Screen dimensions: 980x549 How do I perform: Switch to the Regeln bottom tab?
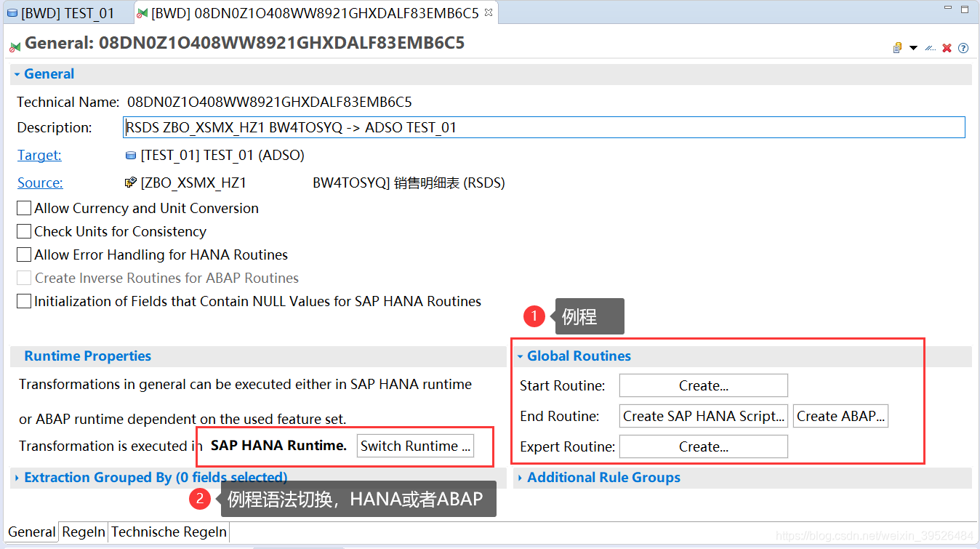point(84,532)
